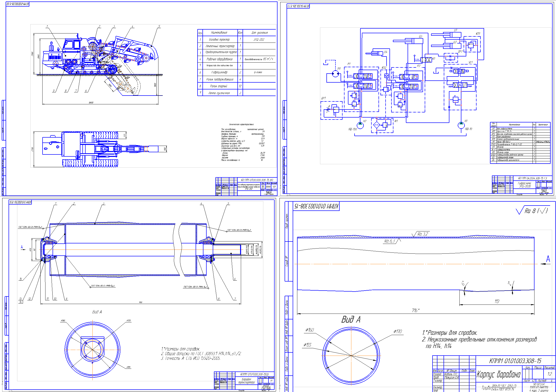The width and height of the screenshot is (556, 392).
Task: Click the "Наименование" header of the excavator parts table
Action: (x=219, y=33)
